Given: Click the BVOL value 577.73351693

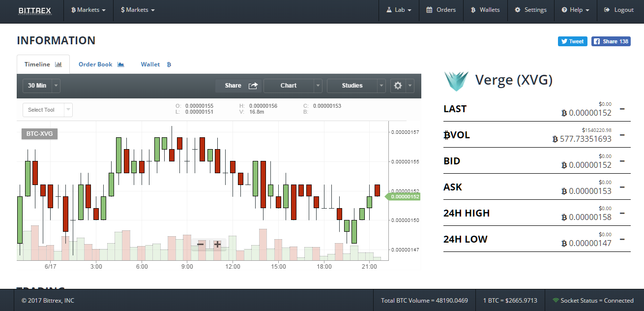Looking at the screenshot, I should (x=582, y=139).
